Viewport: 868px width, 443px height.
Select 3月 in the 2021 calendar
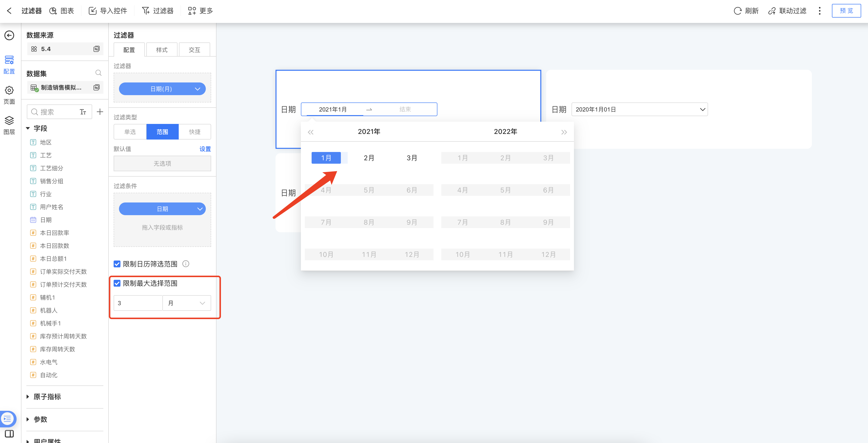[x=412, y=158]
